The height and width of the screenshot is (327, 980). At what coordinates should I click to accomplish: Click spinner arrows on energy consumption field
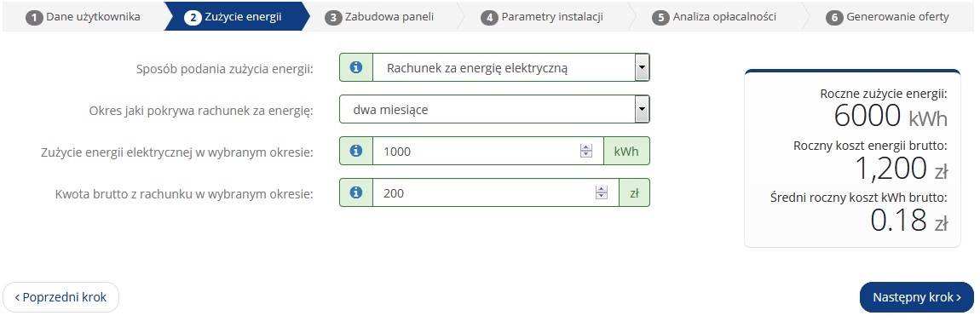click(x=586, y=151)
